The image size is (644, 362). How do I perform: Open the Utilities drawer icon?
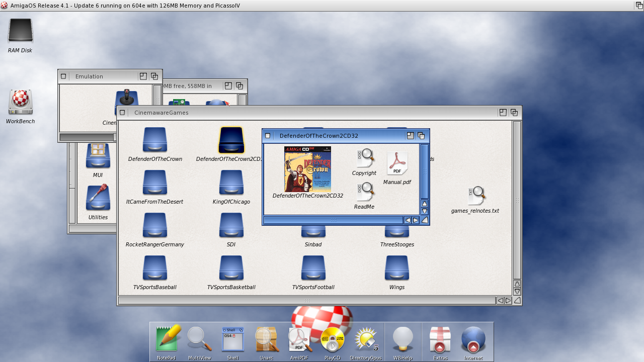98,198
